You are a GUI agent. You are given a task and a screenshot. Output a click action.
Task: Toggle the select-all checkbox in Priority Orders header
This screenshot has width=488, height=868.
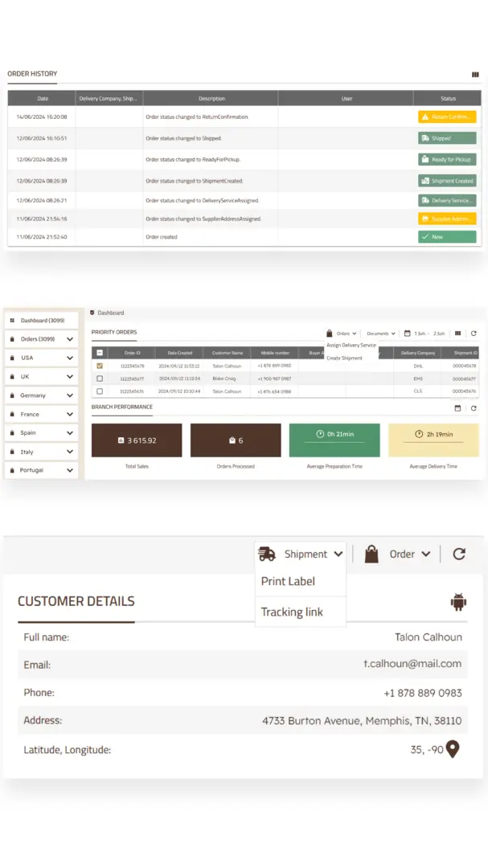click(x=100, y=353)
